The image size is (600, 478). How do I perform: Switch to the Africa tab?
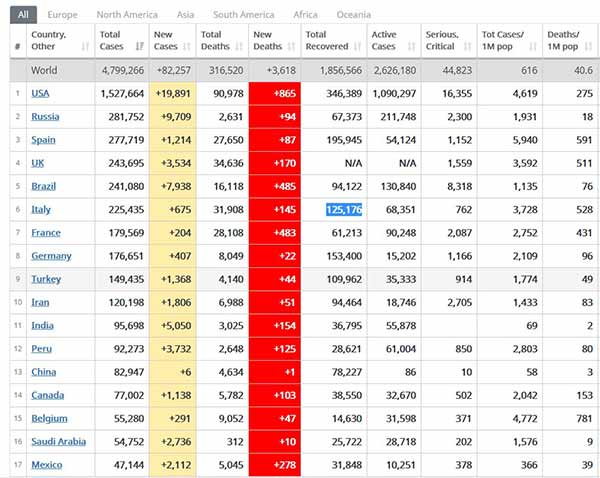[305, 15]
